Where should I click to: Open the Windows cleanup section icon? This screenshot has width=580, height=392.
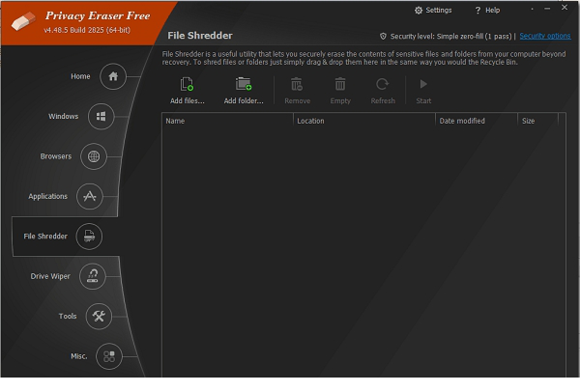101,117
